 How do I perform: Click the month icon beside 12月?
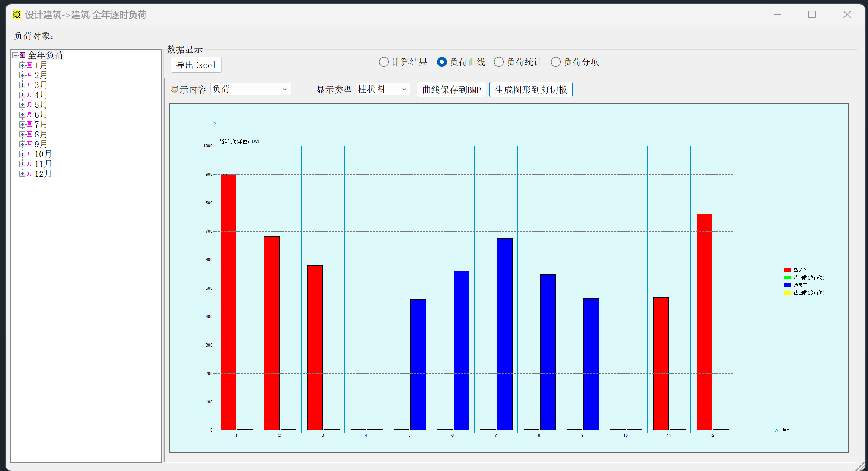coord(30,174)
